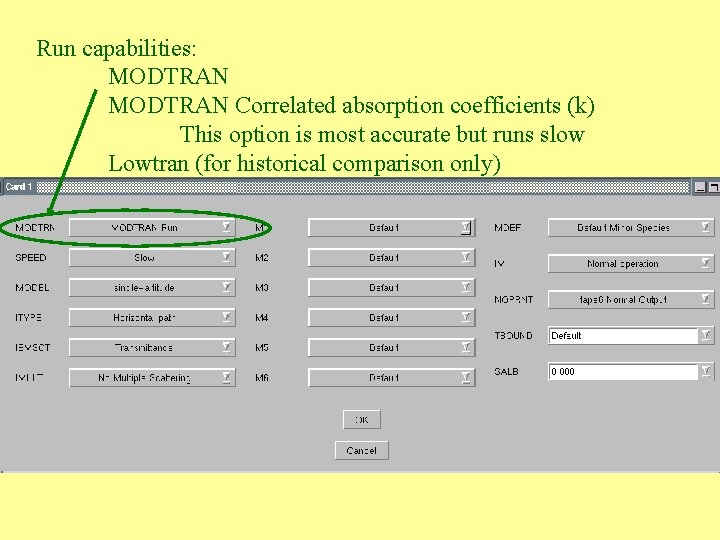Viewport: 720px width, 540px height.
Task: Click the SPEED label
Action: [x=31, y=258]
